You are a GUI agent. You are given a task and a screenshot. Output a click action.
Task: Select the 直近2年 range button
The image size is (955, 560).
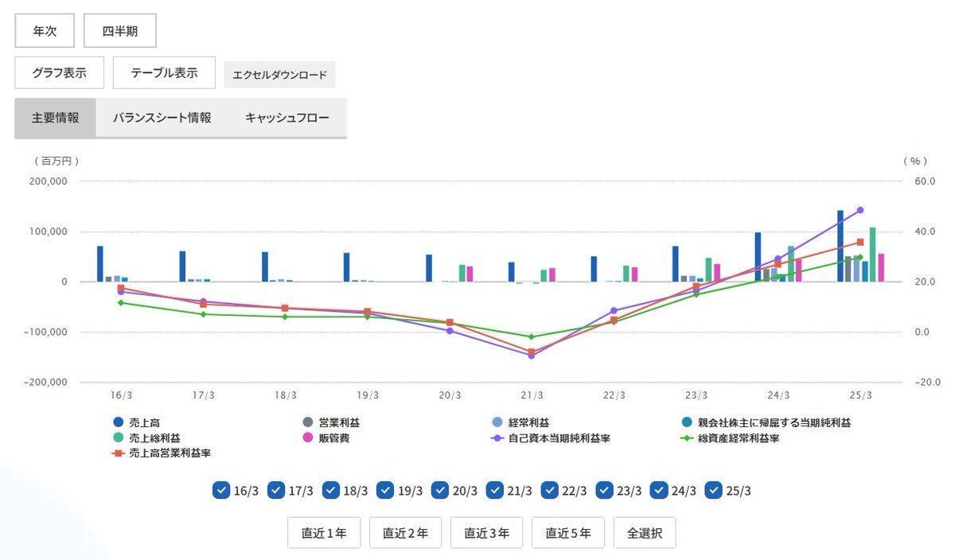coord(405,533)
